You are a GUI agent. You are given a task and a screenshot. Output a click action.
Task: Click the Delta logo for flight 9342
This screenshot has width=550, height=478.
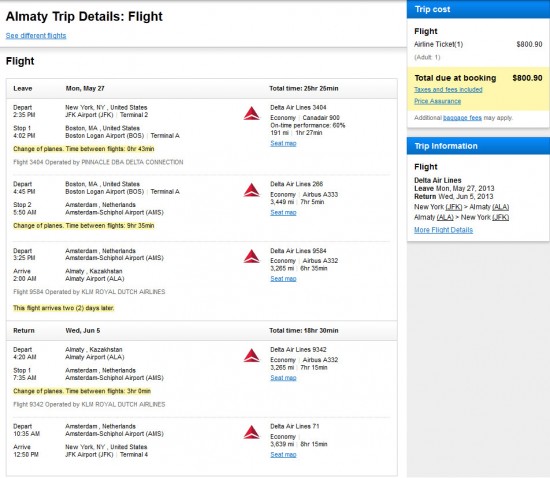(x=251, y=356)
